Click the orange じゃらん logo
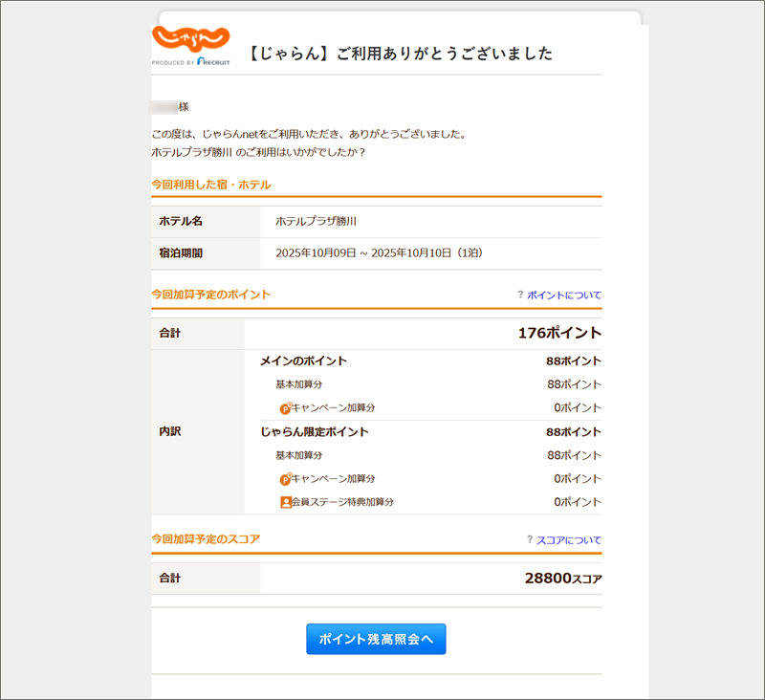 [190, 39]
